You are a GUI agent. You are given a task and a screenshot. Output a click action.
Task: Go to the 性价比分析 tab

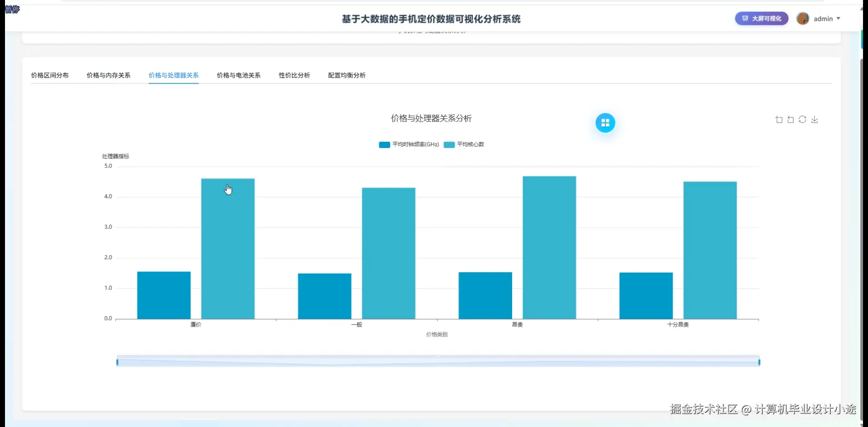tap(294, 75)
